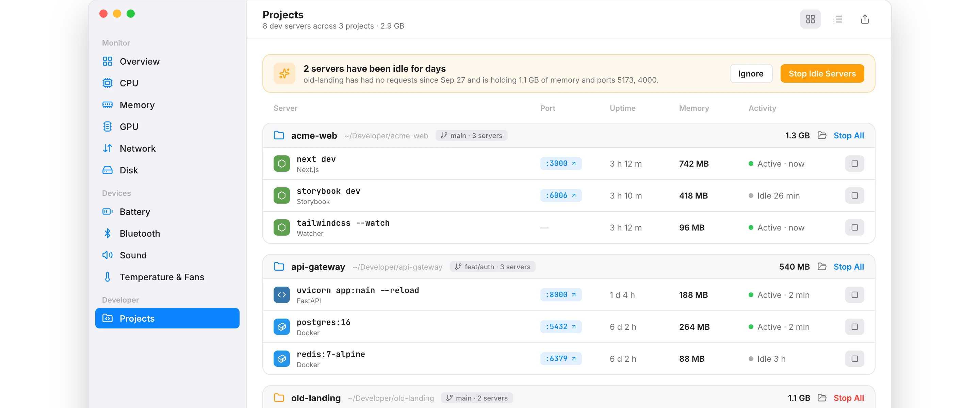Select Projects in Developer section

167,318
